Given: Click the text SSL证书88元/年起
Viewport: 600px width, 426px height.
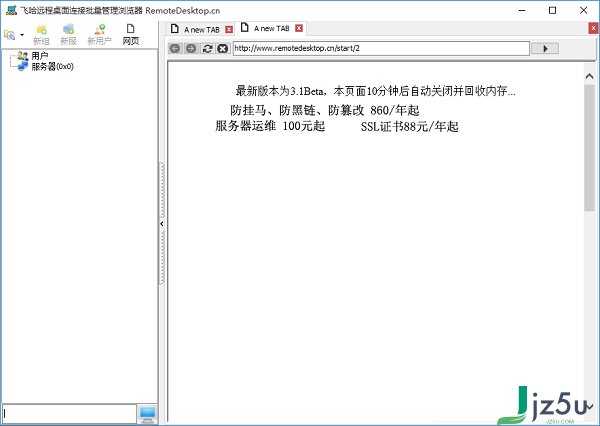Looking at the screenshot, I should pos(409,126).
